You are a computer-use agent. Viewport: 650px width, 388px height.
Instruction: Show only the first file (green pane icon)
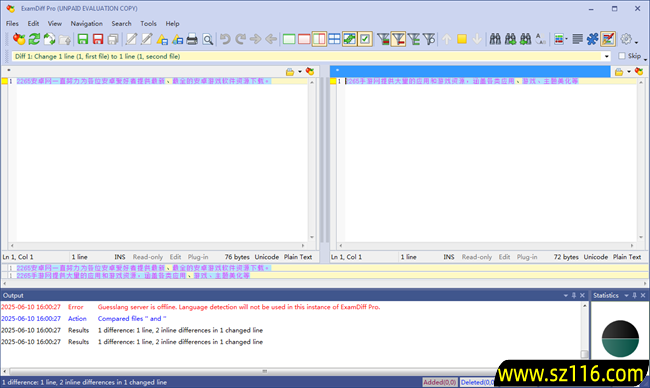coord(289,39)
